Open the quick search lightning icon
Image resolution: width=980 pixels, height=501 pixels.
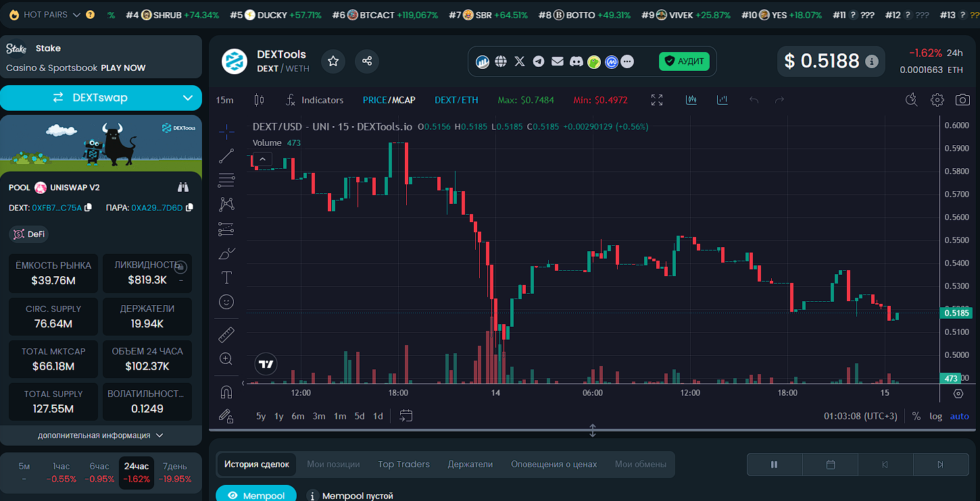coord(911,100)
